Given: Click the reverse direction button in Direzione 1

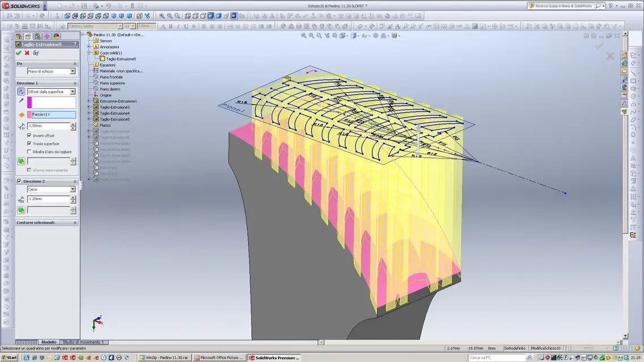Looking at the screenshot, I should point(21,92).
